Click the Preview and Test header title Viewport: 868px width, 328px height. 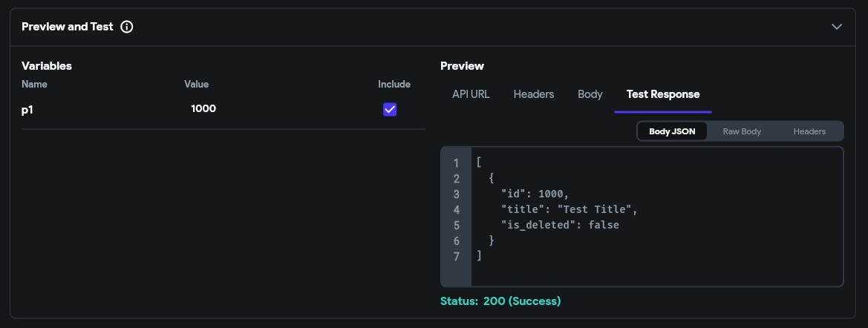tap(68, 27)
